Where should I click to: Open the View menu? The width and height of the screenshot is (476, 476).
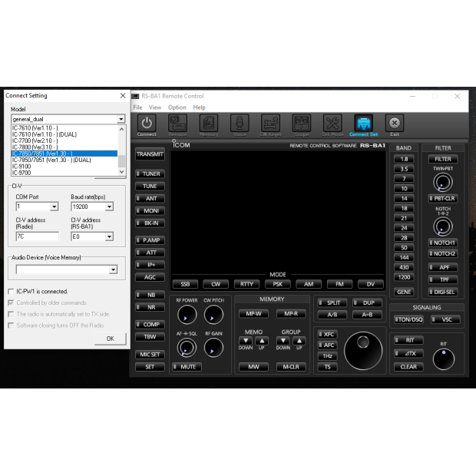pyautogui.click(x=155, y=107)
